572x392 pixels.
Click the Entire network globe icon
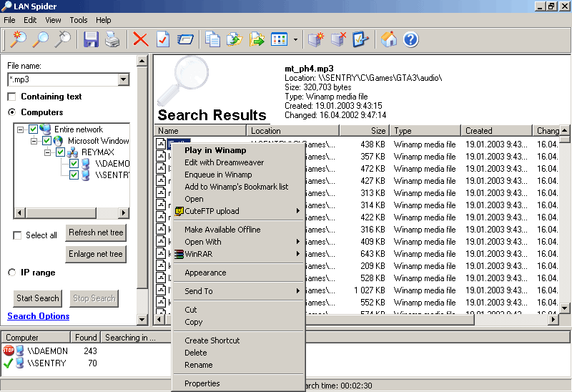coord(45,129)
